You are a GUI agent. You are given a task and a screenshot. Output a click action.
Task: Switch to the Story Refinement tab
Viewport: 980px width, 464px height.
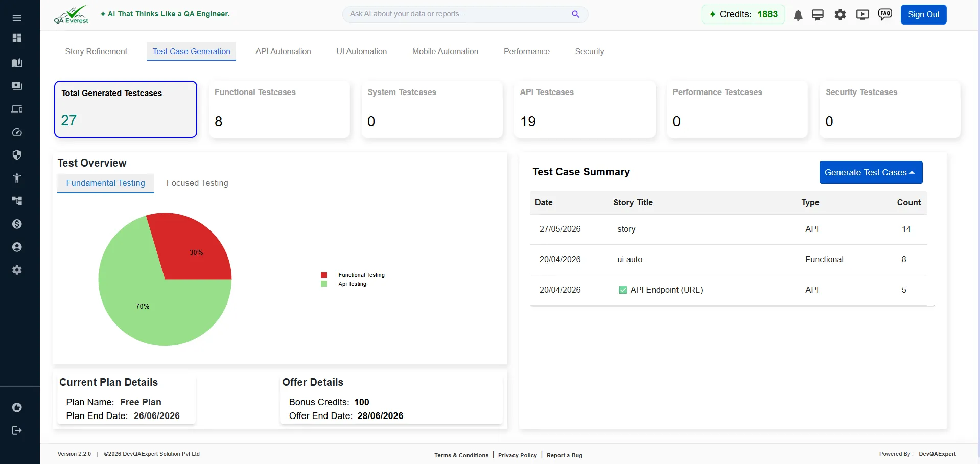[x=96, y=51]
